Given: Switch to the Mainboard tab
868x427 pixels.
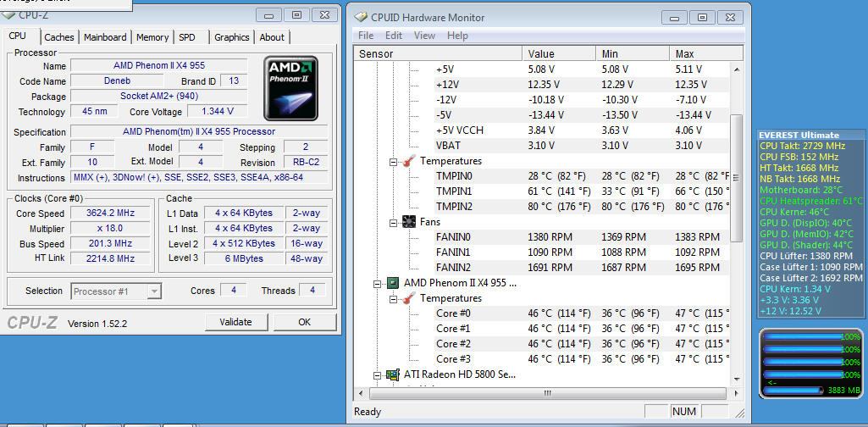Looking at the screenshot, I should click(105, 37).
